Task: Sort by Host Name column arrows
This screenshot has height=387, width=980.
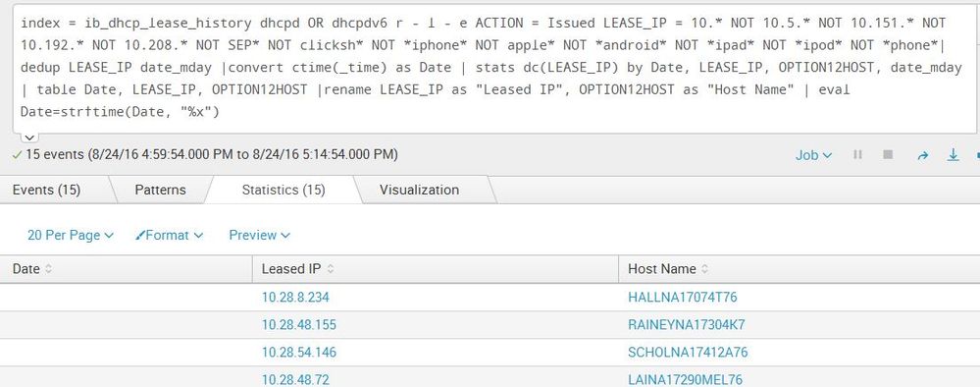Action: tap(704, 269)
